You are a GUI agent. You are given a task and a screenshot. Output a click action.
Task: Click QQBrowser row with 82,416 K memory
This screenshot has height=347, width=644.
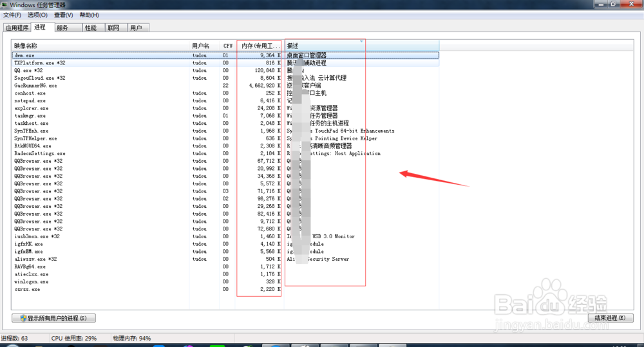coord(225,214)
